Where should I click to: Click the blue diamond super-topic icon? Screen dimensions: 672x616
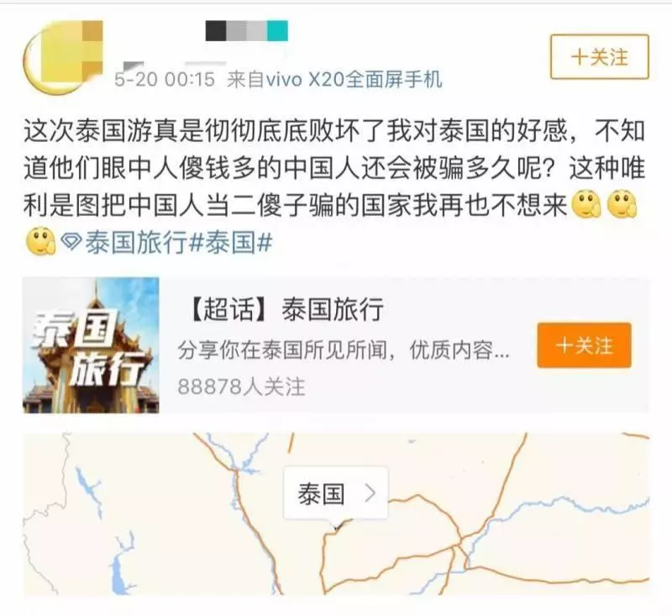click(71, 242)
